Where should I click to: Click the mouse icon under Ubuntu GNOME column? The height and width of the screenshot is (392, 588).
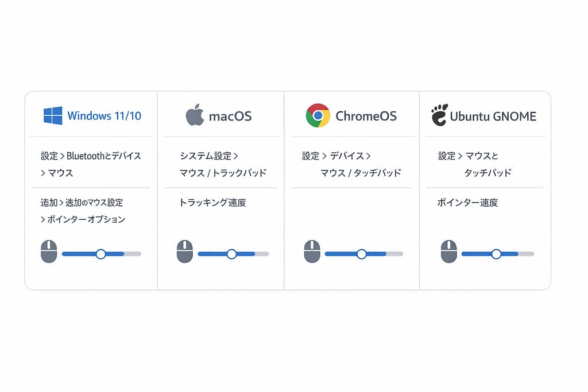tap(448, 252)
